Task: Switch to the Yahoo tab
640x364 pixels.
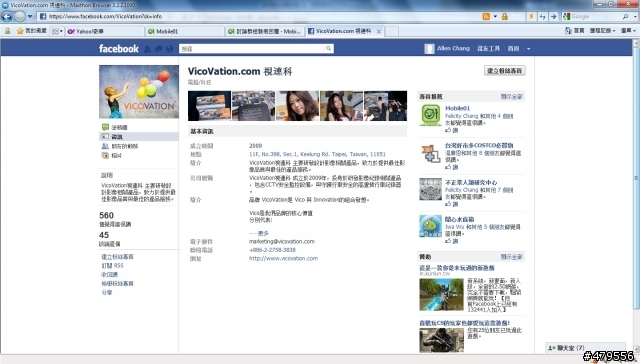Action: (105, 31)
